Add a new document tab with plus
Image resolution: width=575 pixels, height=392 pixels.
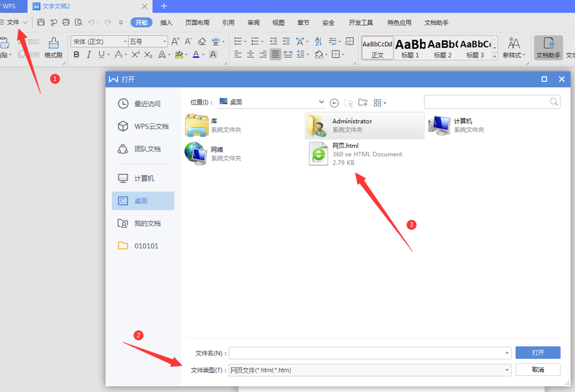click(164, 6)
